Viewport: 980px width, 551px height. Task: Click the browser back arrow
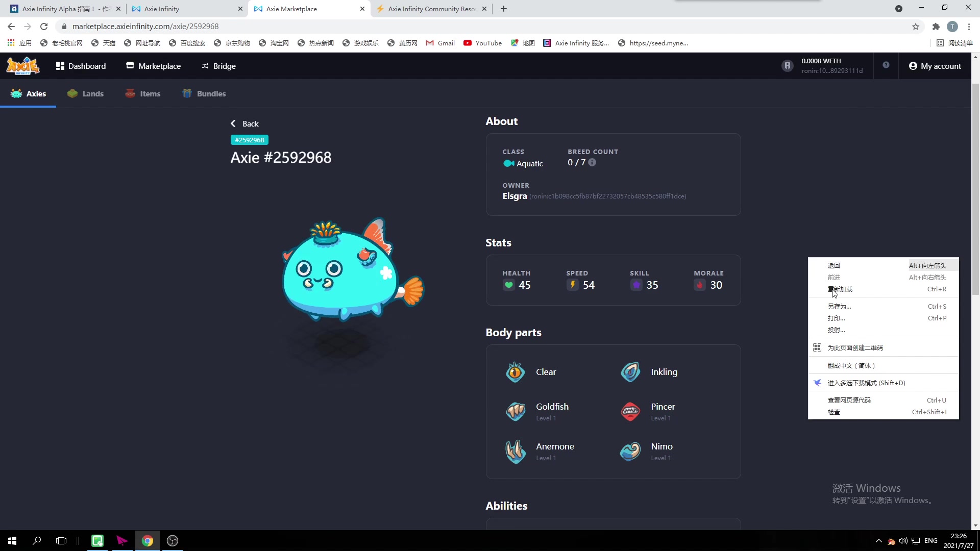[x=11, y=27]
